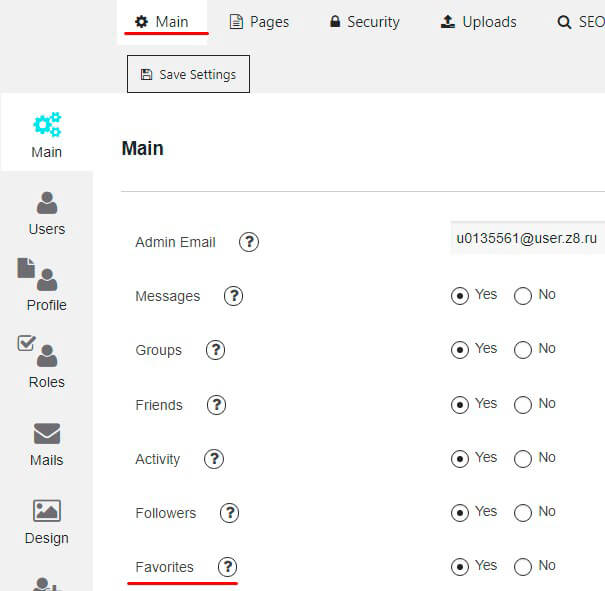
Task: Show help for Favorites setting
Action: tap(228, 567)
